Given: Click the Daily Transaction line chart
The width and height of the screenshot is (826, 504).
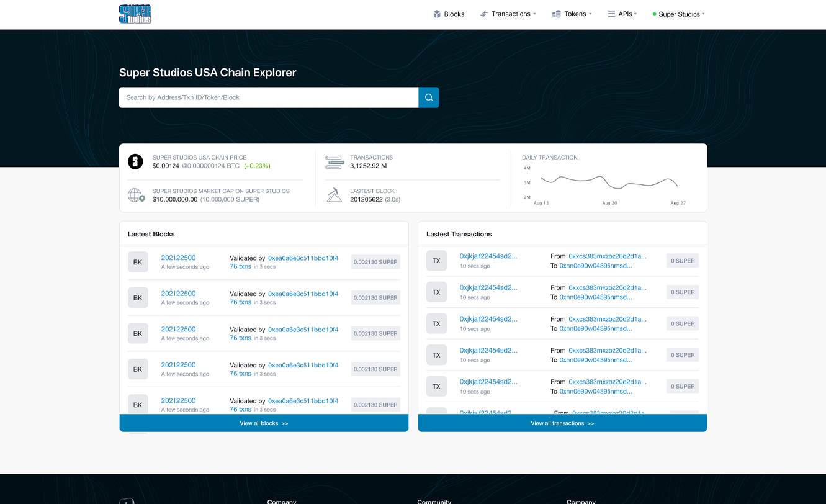Looking at the screenshot, I should tap(609, 182).
